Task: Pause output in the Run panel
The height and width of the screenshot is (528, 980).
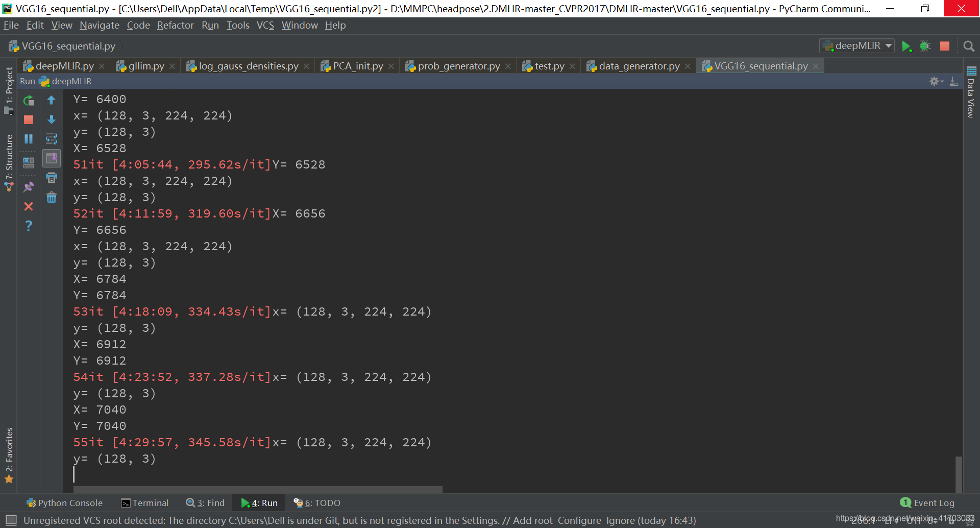Action: click(x=29, y=139)
